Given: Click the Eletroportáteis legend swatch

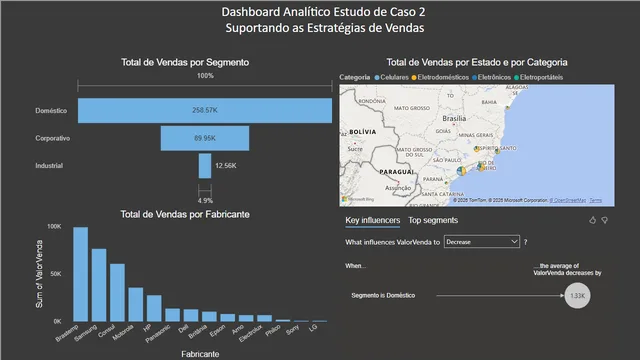Looking at the screenshot, I should coord(516,78).
